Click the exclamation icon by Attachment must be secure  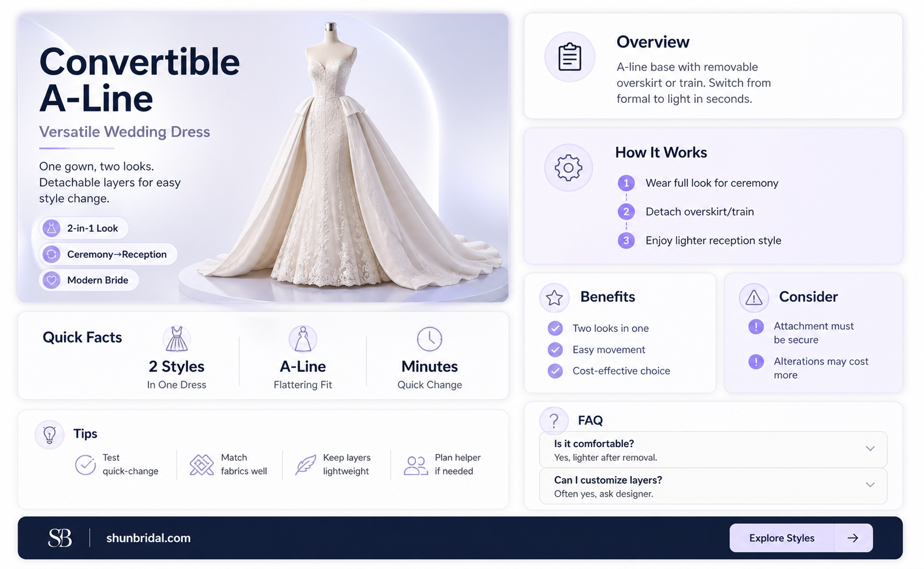coord(756,327)
